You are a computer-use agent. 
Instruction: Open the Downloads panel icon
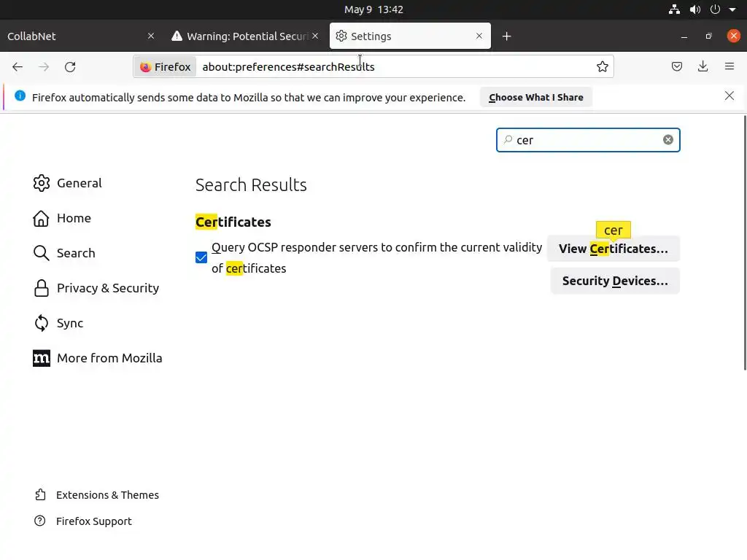(703, 67)
